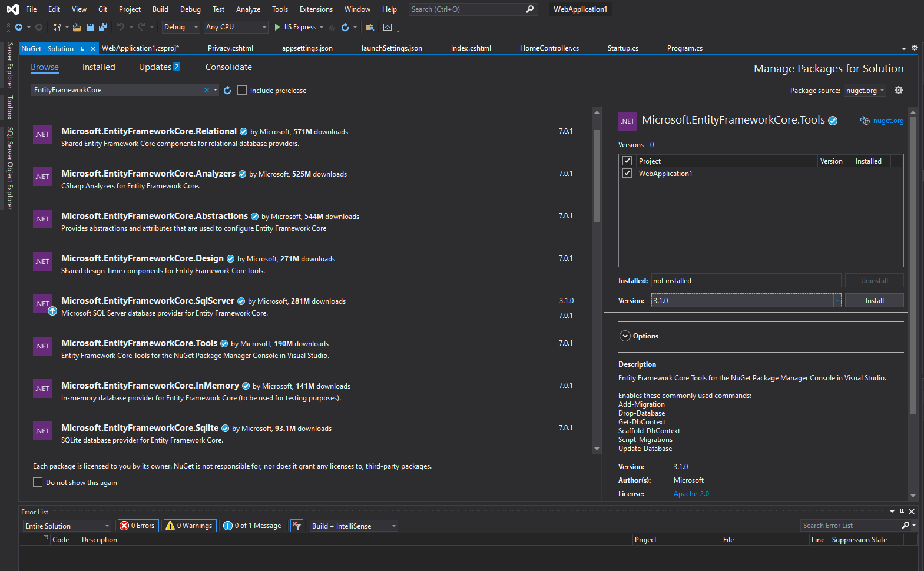Toggle the Project header select-all checkbox
The width and height of the screenshot is (924, 571).
[x=627, y=161]
